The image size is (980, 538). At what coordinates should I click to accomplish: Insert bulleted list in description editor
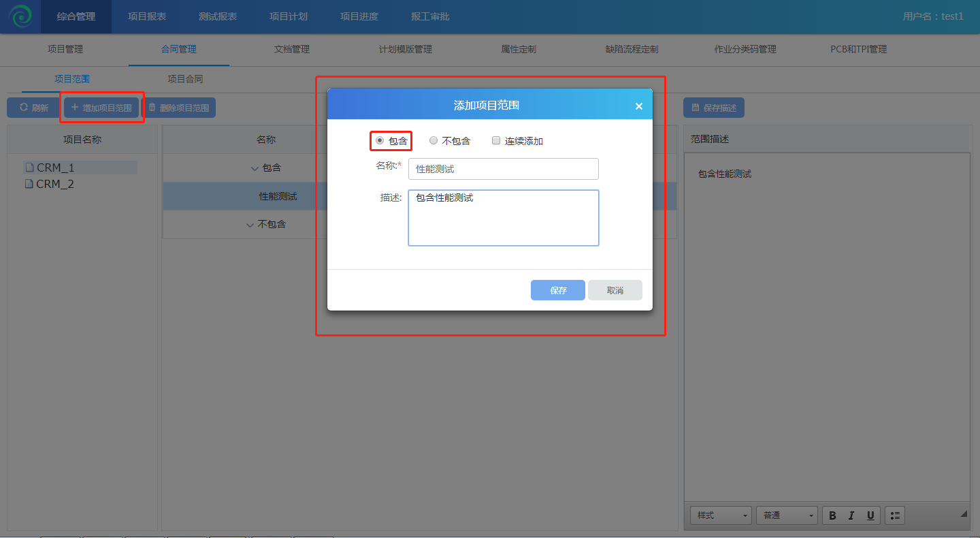[895, 516]
